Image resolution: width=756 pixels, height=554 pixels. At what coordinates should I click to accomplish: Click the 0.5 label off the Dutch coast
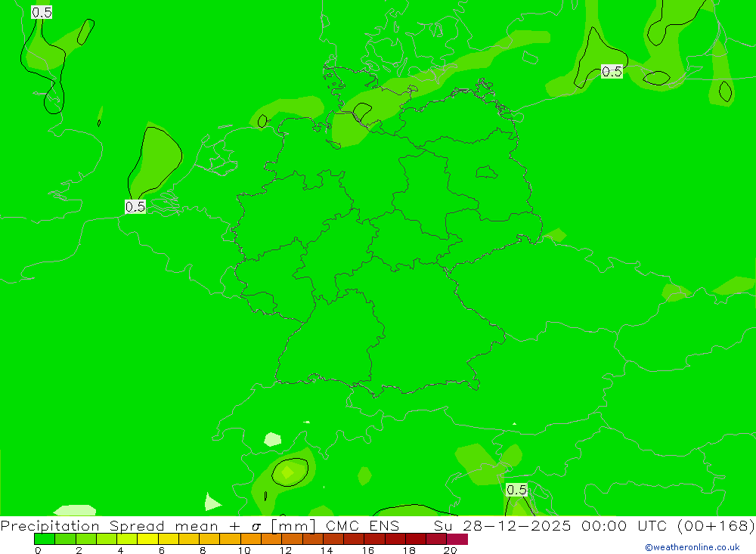pos(135,207)
